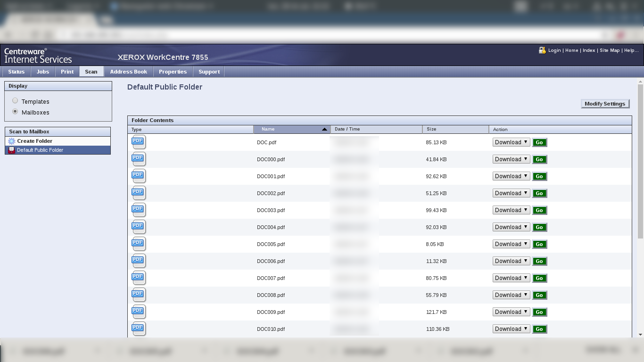Sort by the Date / Time column
Screen dimensions: 644x362
377,129
